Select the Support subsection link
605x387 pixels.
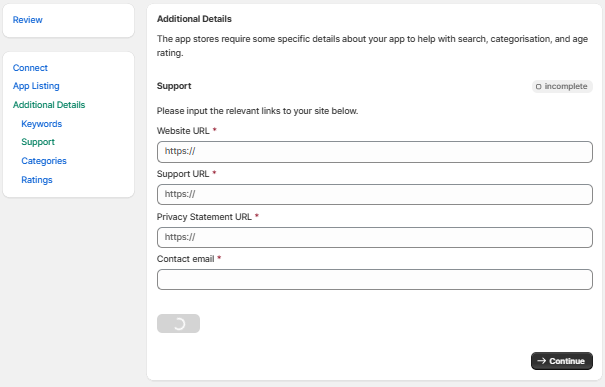[x=38, y=142]
